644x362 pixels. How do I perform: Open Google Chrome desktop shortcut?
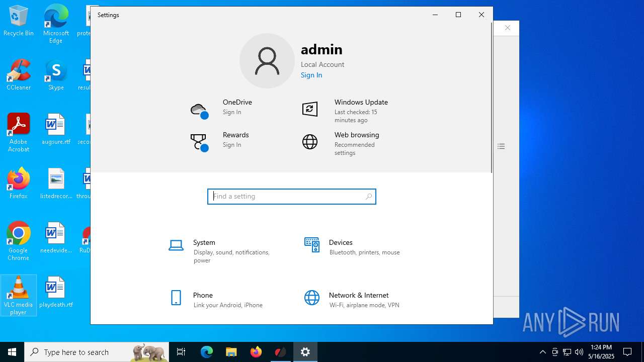pyautogui.click(x=19, y=241)
